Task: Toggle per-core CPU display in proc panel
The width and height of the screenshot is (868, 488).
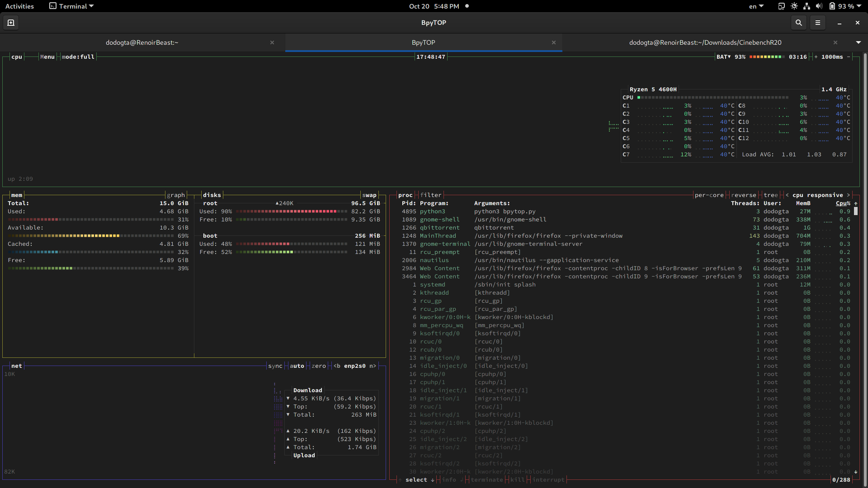Action: (709, 195)
